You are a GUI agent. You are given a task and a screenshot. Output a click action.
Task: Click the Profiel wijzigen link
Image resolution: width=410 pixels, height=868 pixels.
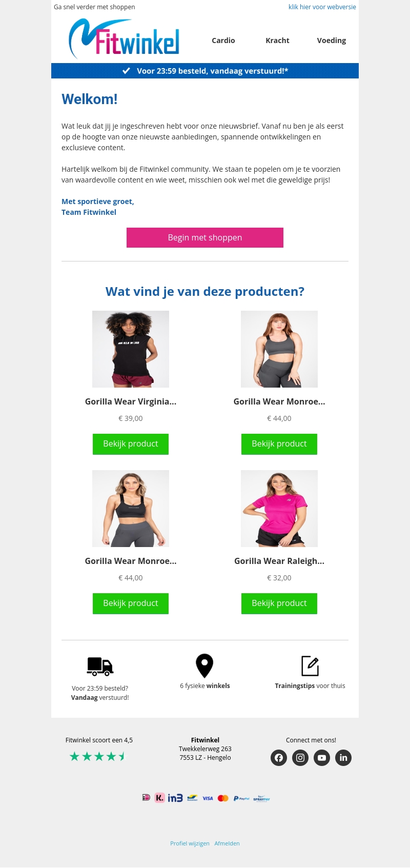coord(190,843)
